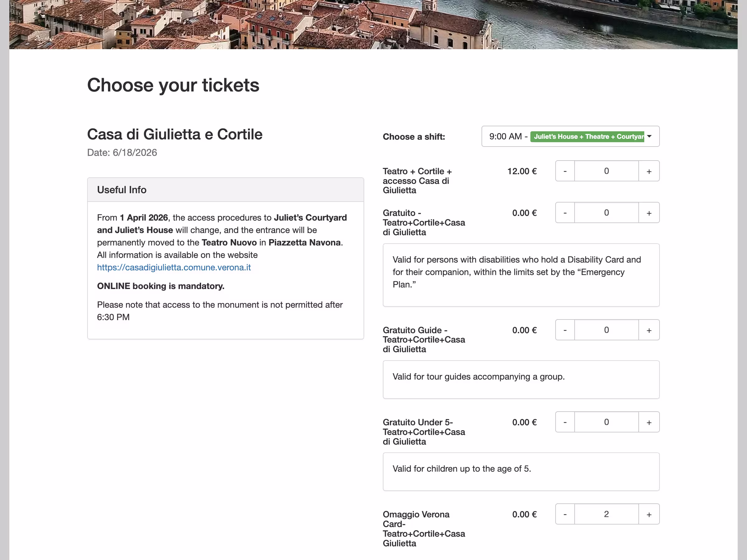
Task: Click the Teatro + Cortile quantity field
Action: (607, 171)
